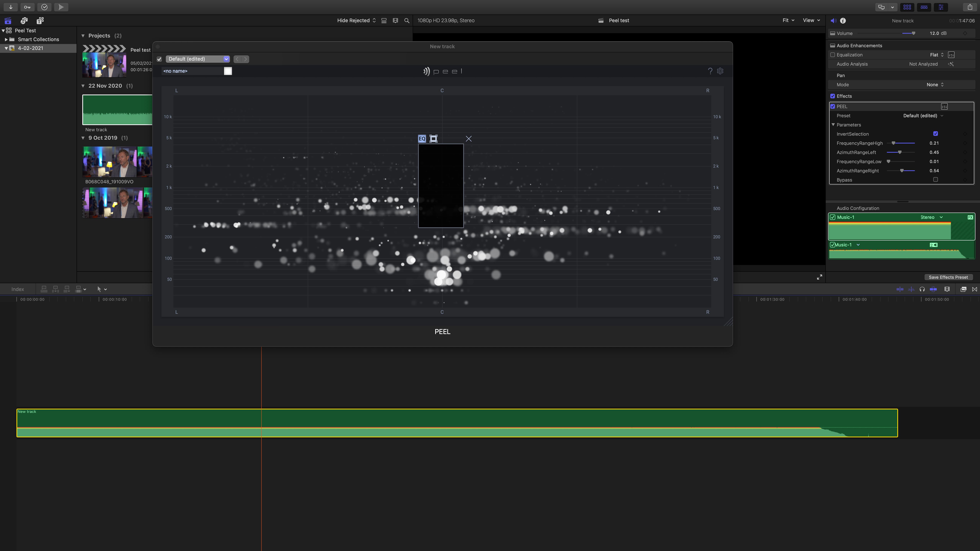Viewport: 980px width, 551px height.
Task: Go to next preset arrow
Action: point(245,59)
